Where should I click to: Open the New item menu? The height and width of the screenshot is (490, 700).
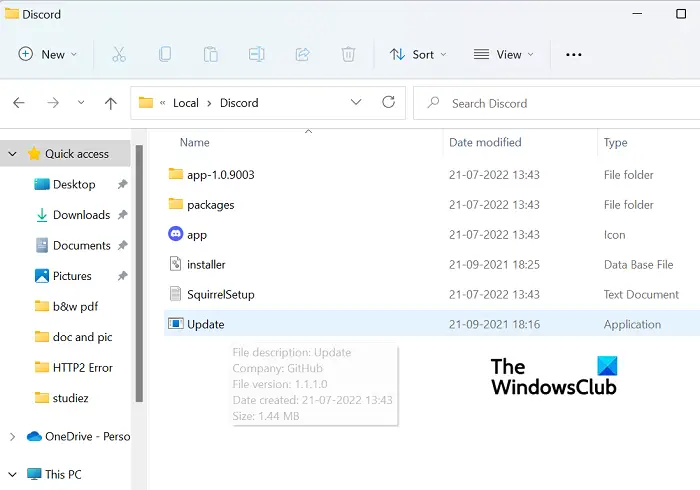point(47,54)
